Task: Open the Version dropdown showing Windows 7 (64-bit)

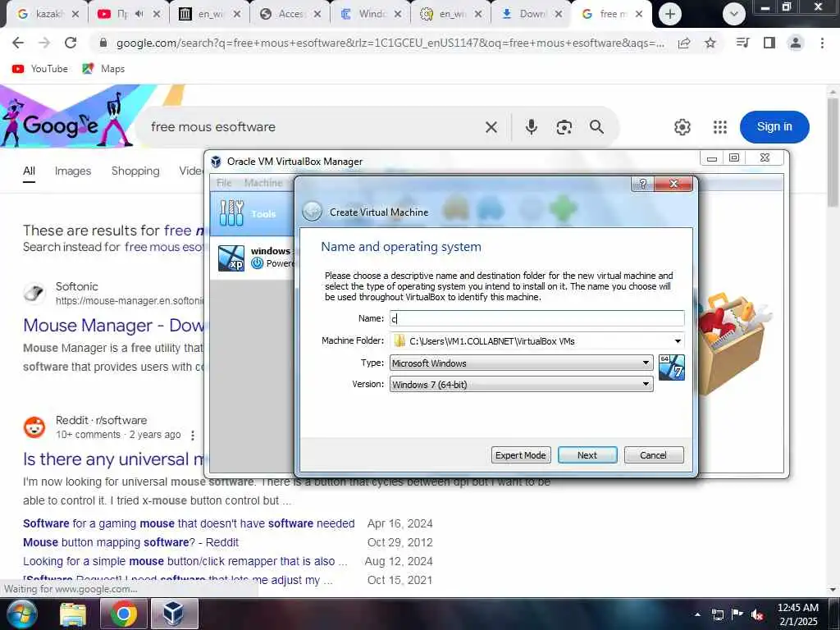Action: point(521,384)
